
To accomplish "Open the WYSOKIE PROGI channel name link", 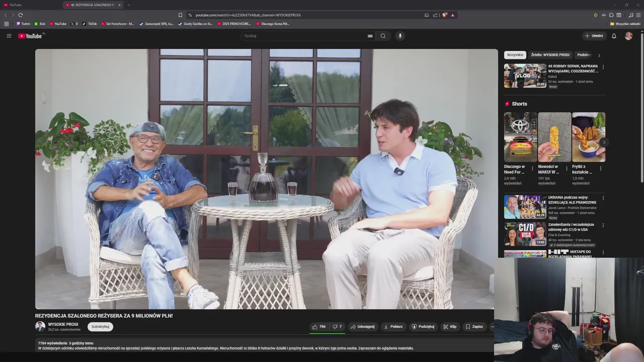I will 63,324.
